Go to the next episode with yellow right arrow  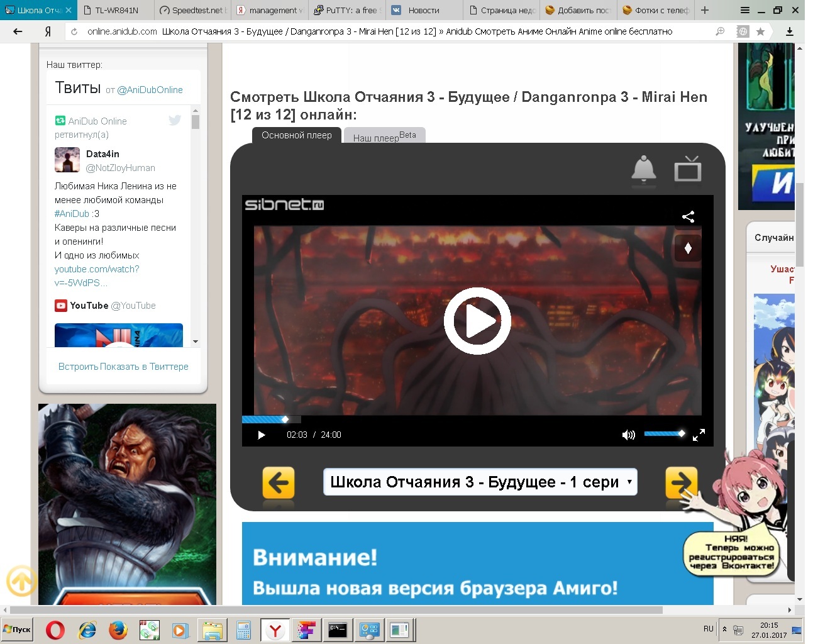[682, 483]
